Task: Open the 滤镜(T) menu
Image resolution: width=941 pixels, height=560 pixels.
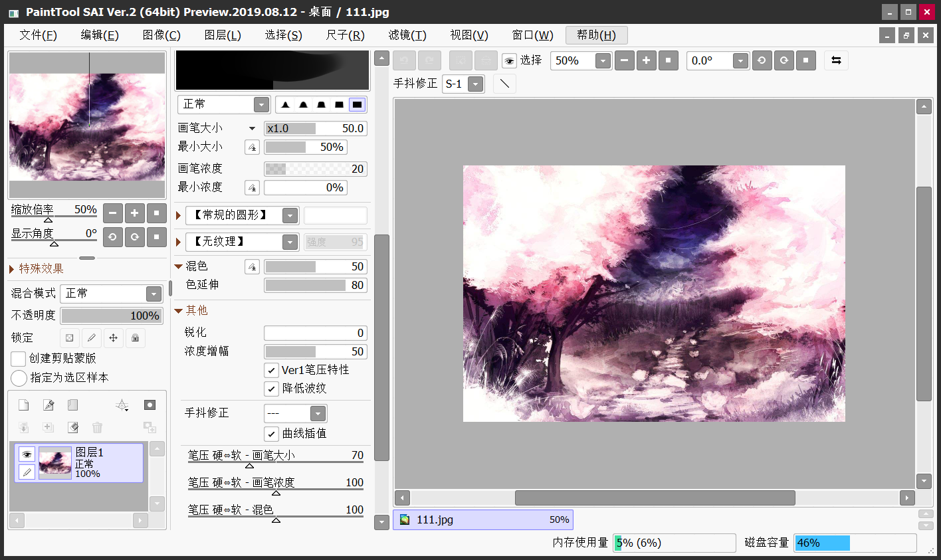Action: pyautogui.click(x=407, y=35)
